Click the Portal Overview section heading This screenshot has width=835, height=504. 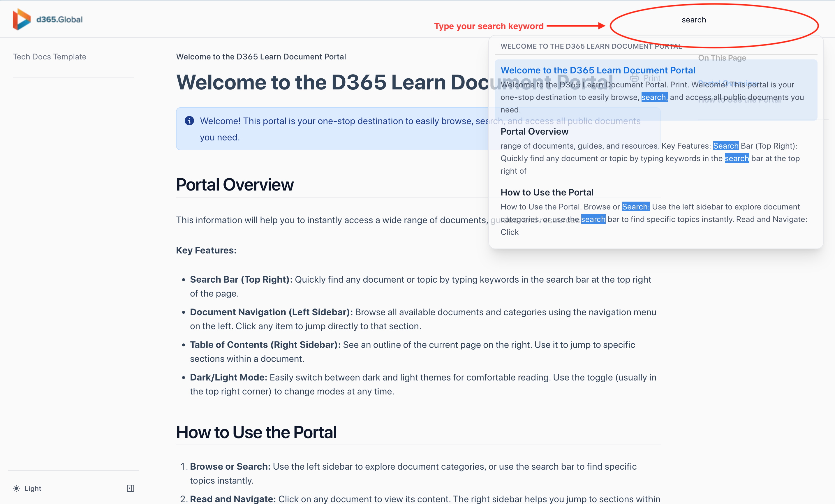[x=235, y=185]
